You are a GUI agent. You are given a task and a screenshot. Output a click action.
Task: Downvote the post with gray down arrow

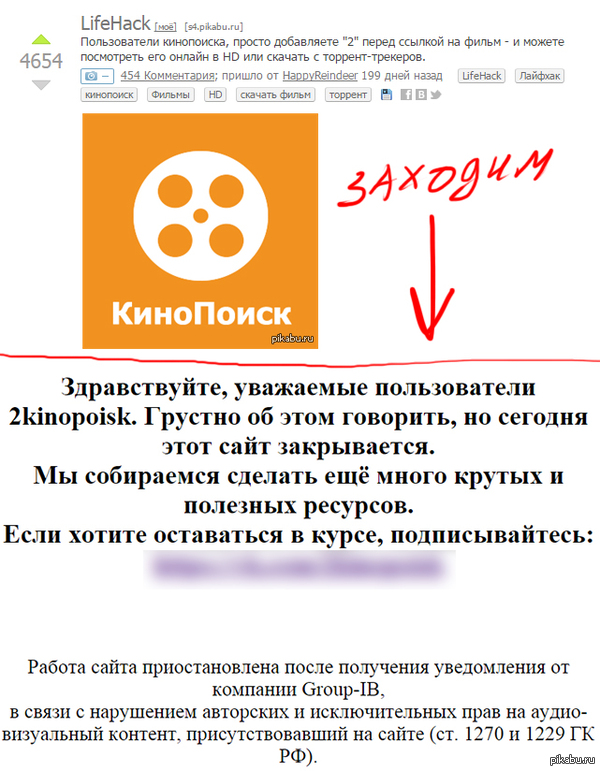point(41,85)
